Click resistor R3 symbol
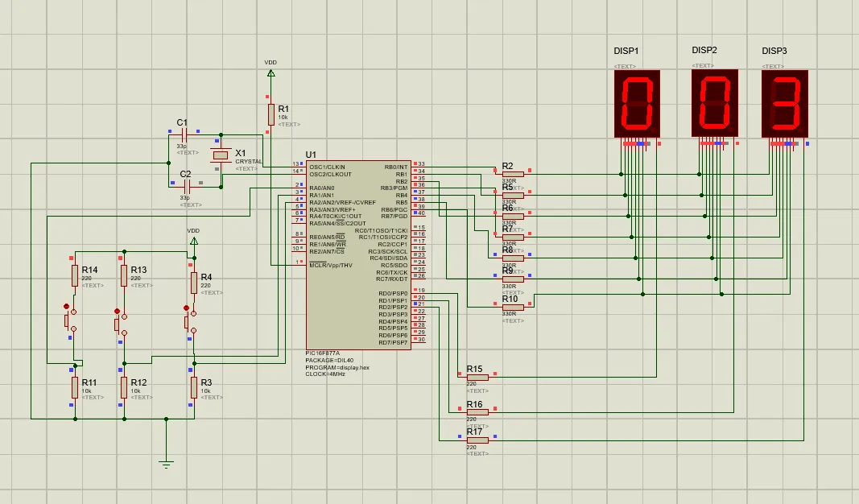This screenshot has height=504, width=859. pos(193,387)
